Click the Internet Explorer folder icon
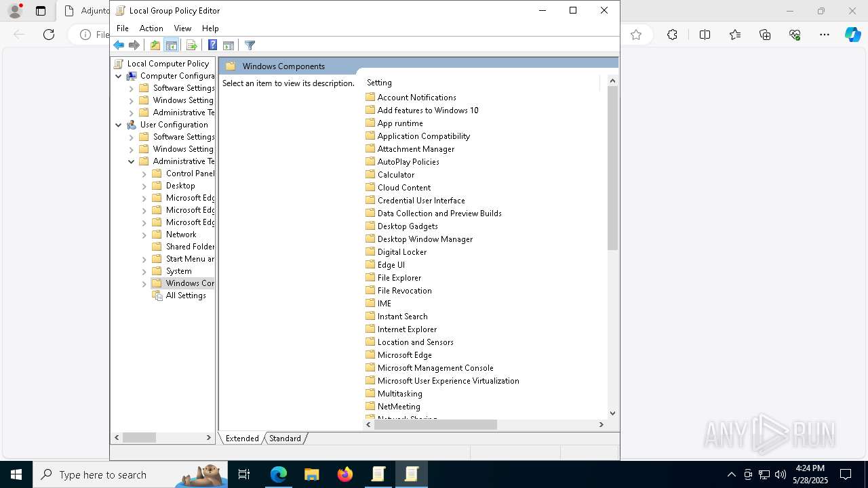 coord(370,329)
